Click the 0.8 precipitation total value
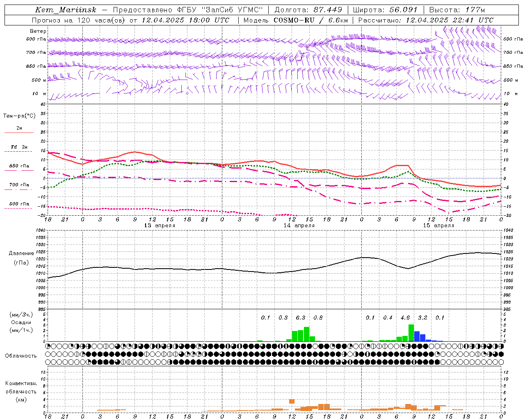The width and height of the screenshot is (525, 420). pos(318,317)
